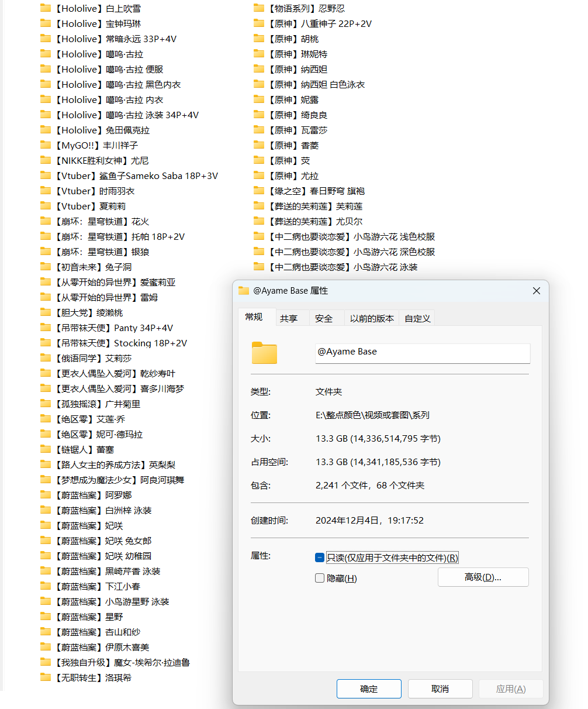Select the 【MyGO!!】丰川祥子 folder icon
The width and height of the screenshot is (588, 709).
[x=46, y=145]
